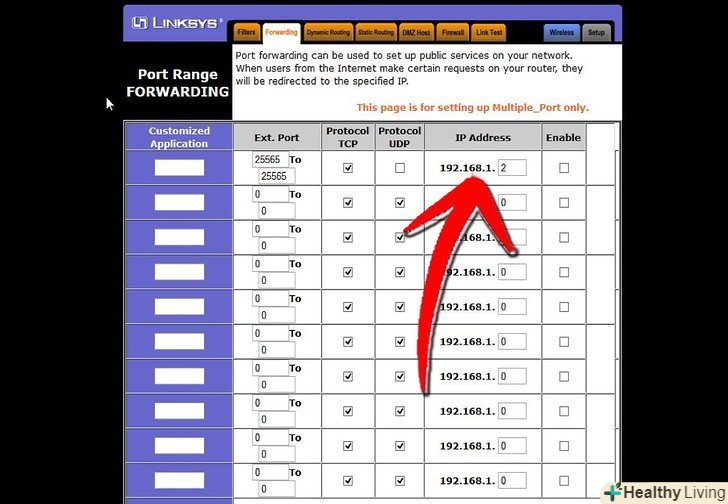Toggle Protocol TCP checkbox in the second row
Viewport: 728px width, 504px height.
click(348, 203)
